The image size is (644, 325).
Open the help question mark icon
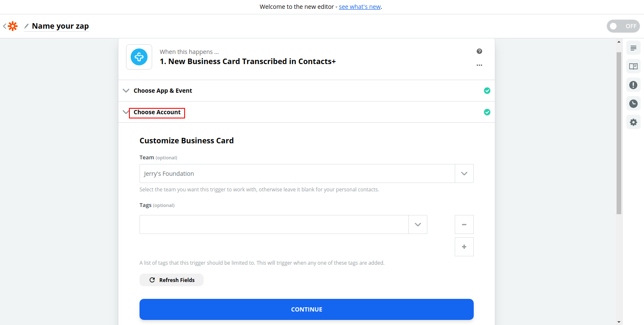479,51
